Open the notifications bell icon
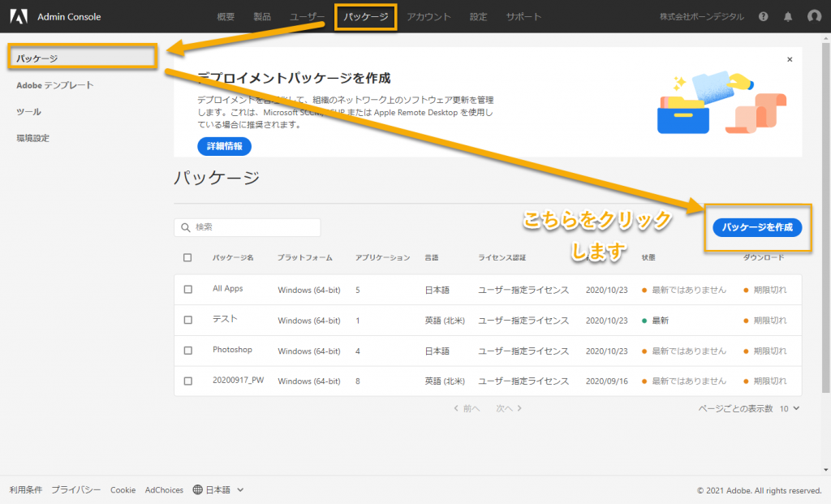831x504 pixels. [788, 16]
